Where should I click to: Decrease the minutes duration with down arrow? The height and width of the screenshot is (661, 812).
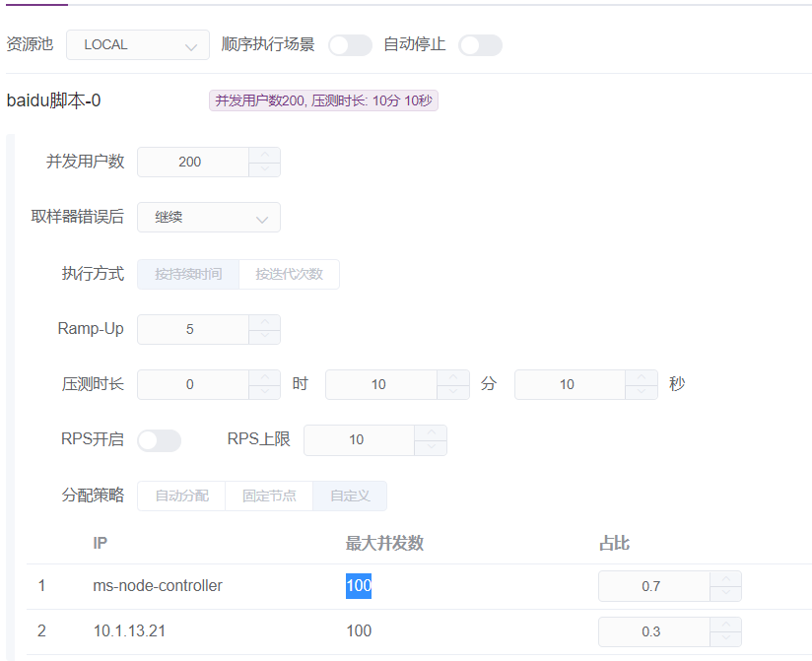[453, 392]
